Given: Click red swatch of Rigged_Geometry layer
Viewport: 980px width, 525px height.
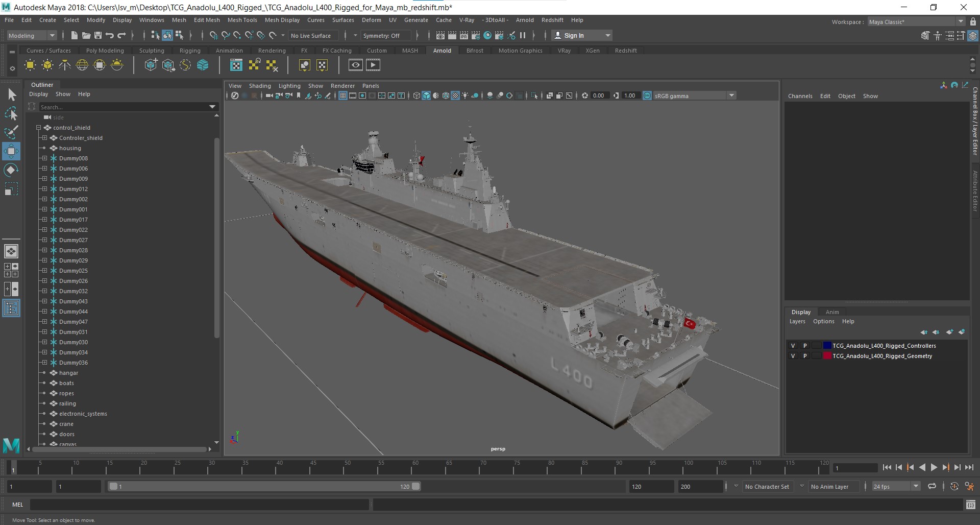Looking at the screenshot, I should pyautogui.click(x=827, y=356).
